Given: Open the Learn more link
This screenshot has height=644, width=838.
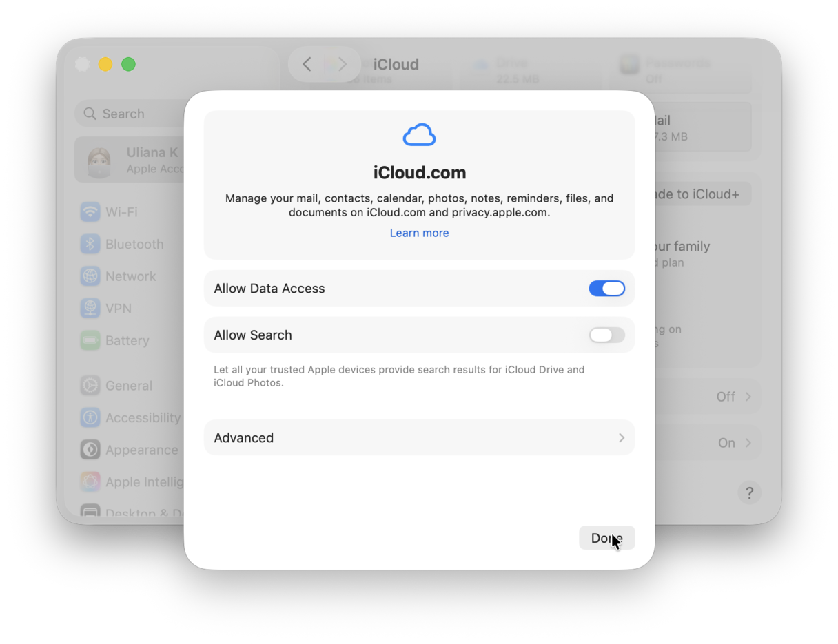Looking at the screenshot, I should 419,233.
